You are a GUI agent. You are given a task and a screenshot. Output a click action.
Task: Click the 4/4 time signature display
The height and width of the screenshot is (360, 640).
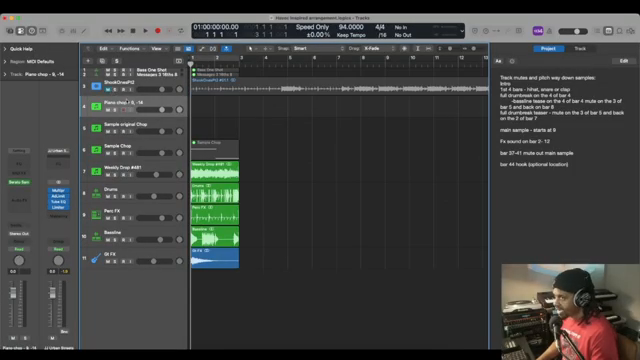(380, 27)
